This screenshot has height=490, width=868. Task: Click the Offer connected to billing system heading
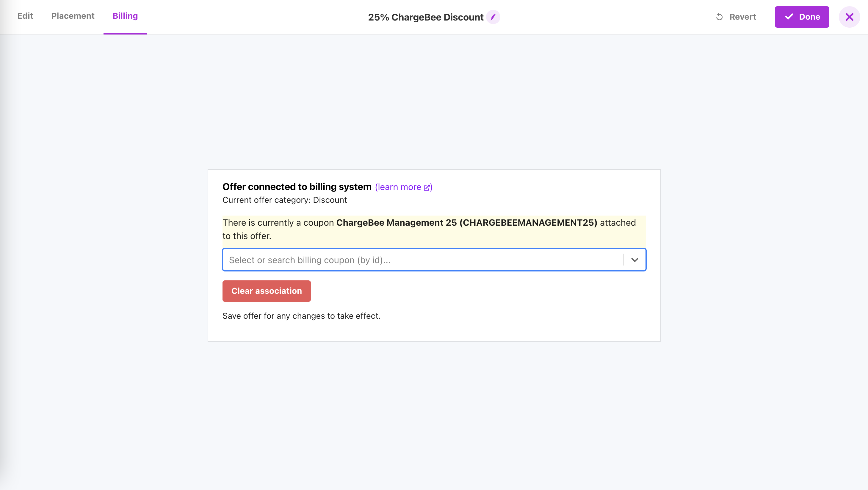click(297, 187)
